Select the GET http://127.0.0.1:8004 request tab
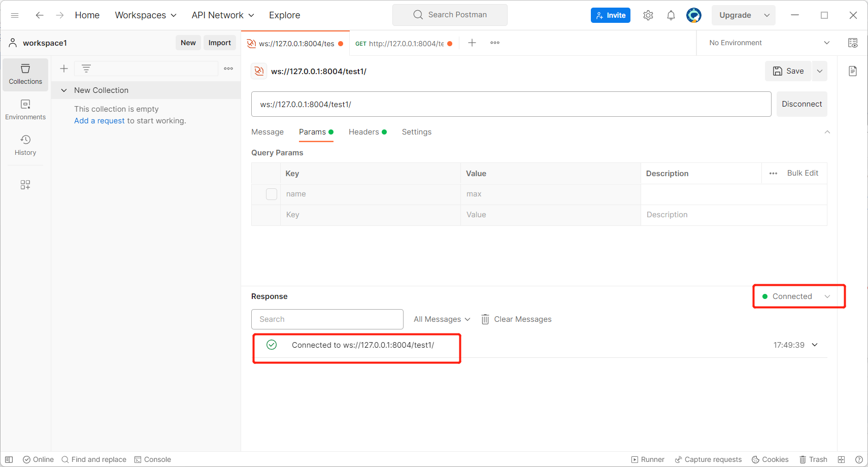Screen dimensions: 868x467 point(404,43)
